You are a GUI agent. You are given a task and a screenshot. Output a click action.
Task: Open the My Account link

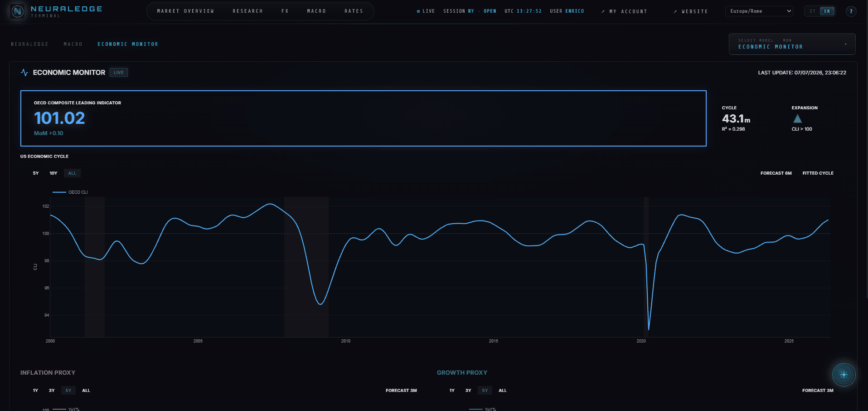point(624,11)
